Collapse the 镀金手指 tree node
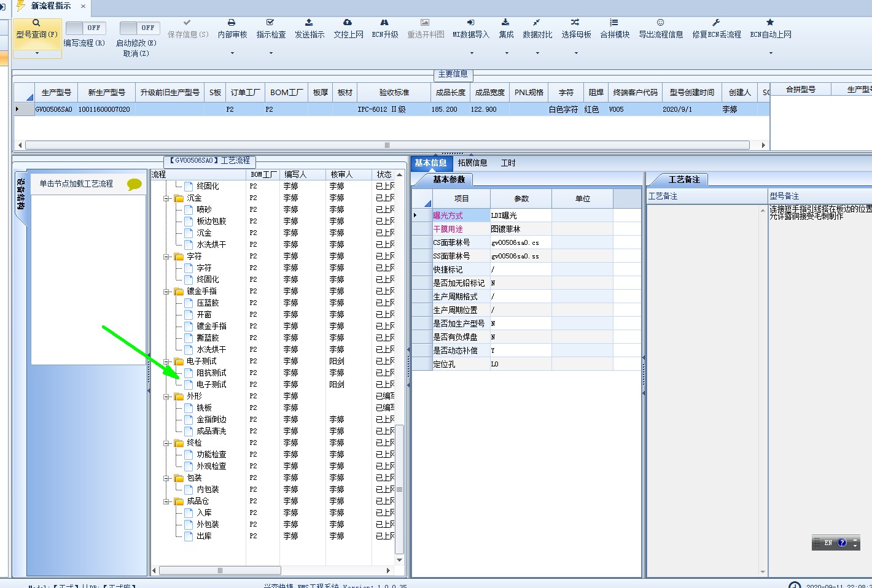This screenshot has height=588, width=872. click(x=166, y=292)
